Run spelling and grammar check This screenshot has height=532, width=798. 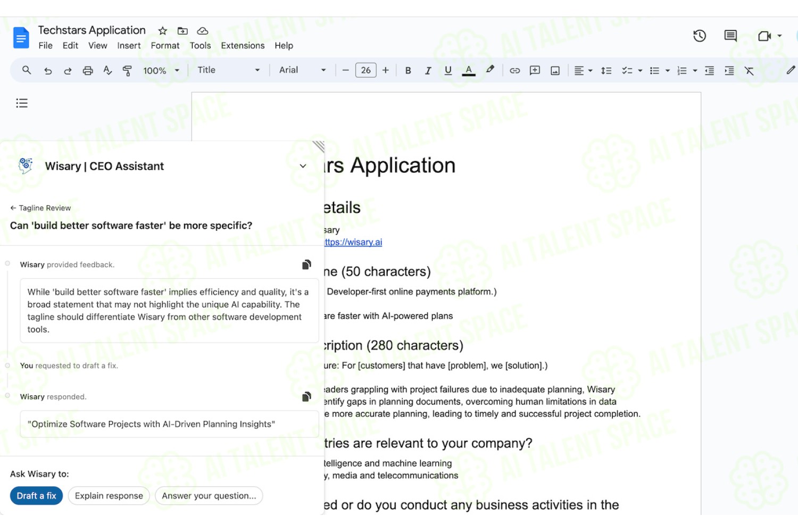pyautogui.click(x=108, y=70)
